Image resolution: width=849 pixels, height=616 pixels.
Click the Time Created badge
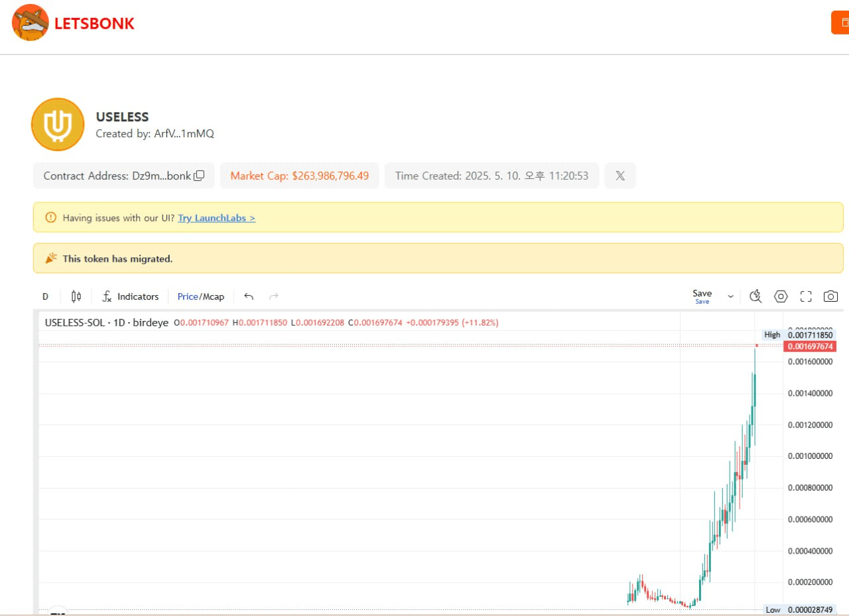(x=491, y=176)
